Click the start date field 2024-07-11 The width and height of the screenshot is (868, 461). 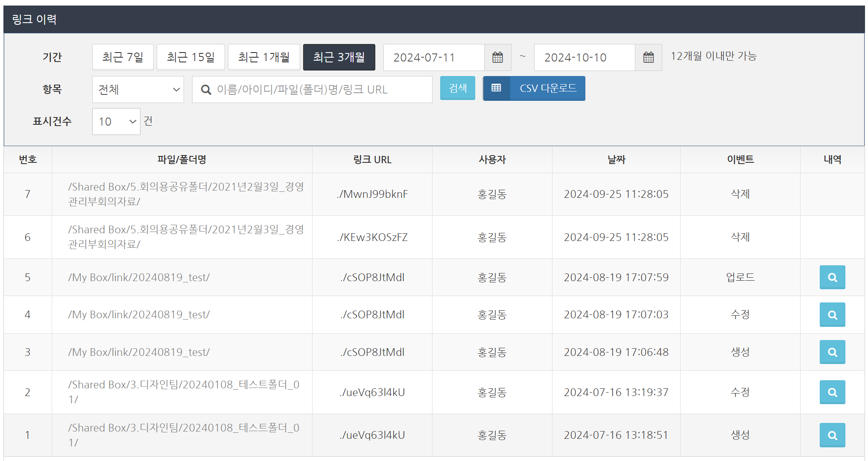433,57
